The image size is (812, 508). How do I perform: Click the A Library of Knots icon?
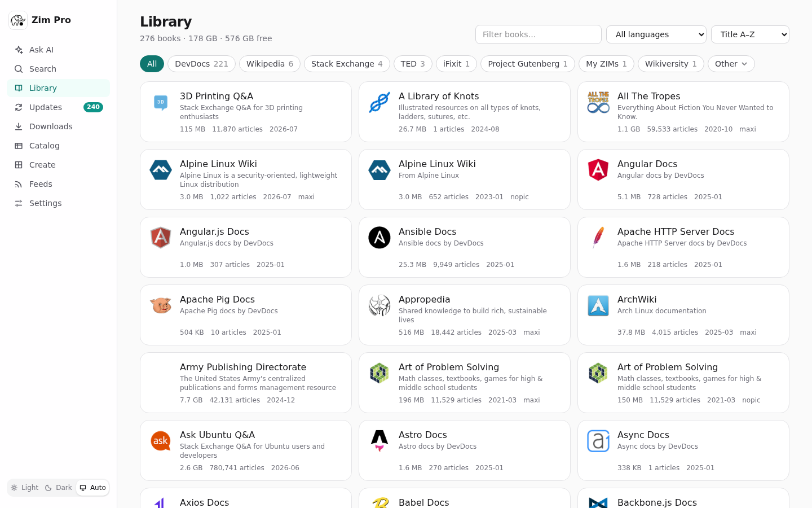coord(379,102)
